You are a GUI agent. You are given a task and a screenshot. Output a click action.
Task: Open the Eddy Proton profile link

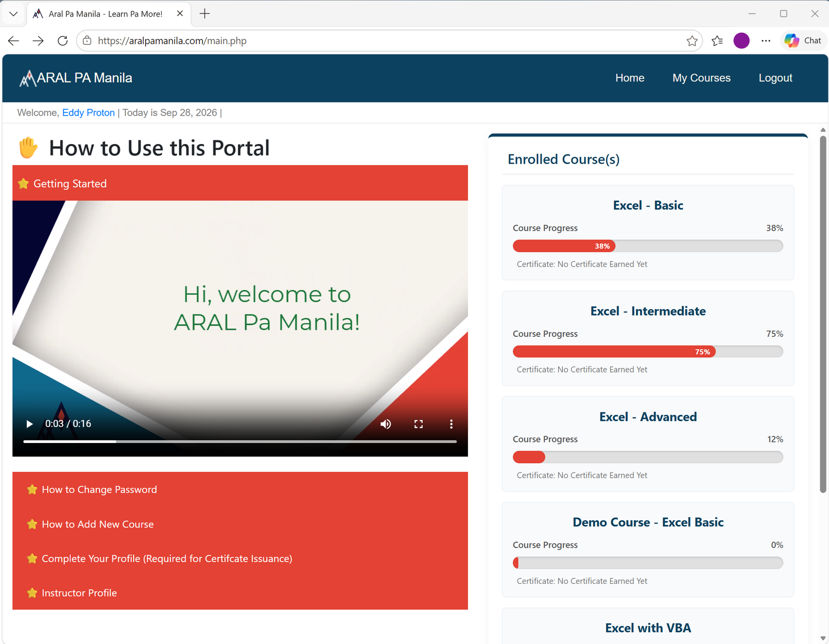(x=89, y=113)
